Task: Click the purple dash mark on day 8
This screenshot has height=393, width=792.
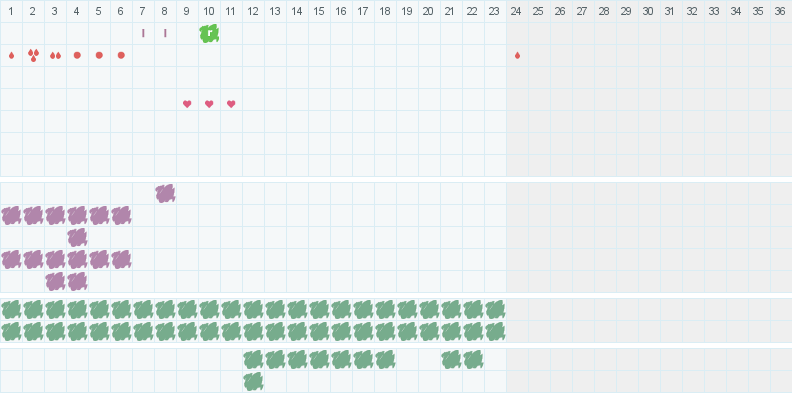Action: point(165,33)
